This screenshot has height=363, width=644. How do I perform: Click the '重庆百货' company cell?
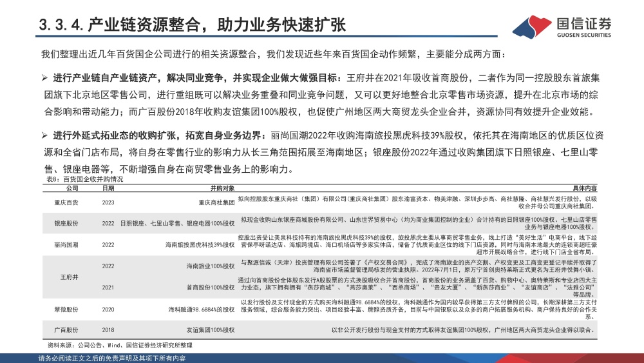[x=66, y=202]
